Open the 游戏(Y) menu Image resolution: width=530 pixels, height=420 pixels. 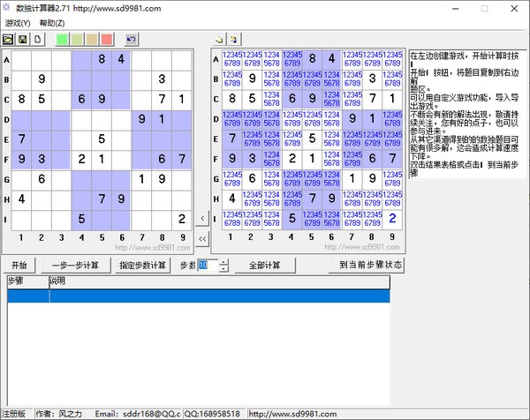click(x=18, y=23)
